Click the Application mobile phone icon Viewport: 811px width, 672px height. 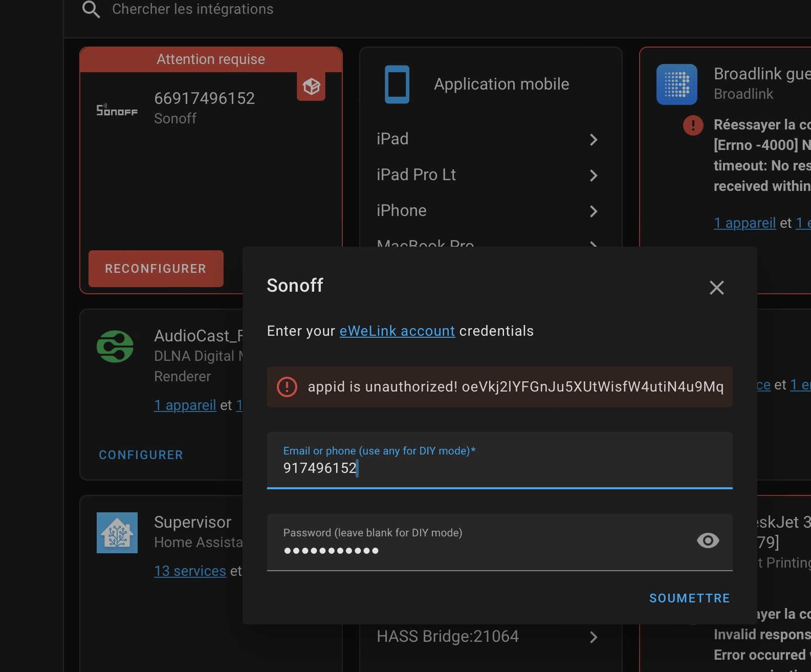397,84
